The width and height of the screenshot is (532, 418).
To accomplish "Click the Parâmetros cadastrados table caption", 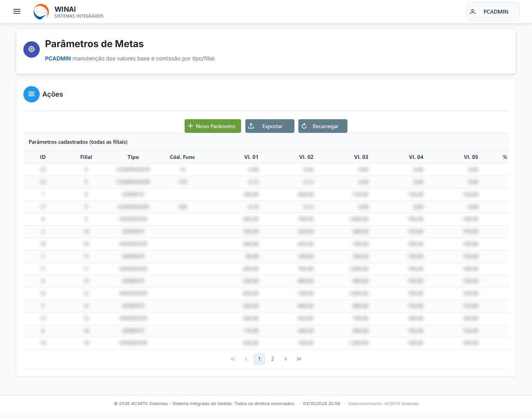I will (x=78, y=142).
